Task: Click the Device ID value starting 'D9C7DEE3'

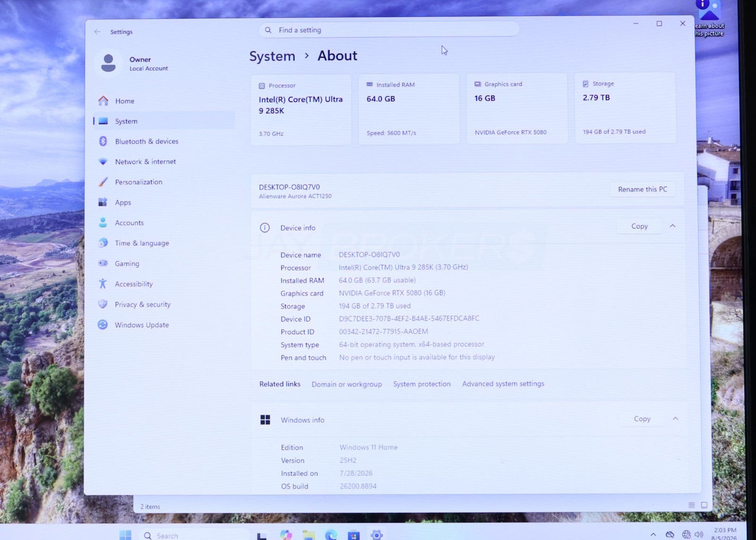Action: tap(409, 319)
